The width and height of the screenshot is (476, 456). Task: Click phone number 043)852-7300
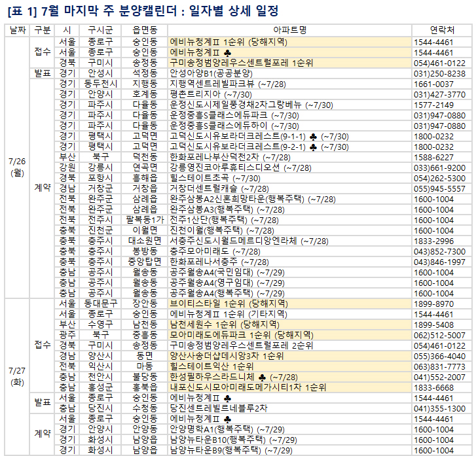(x=439, y=251)
